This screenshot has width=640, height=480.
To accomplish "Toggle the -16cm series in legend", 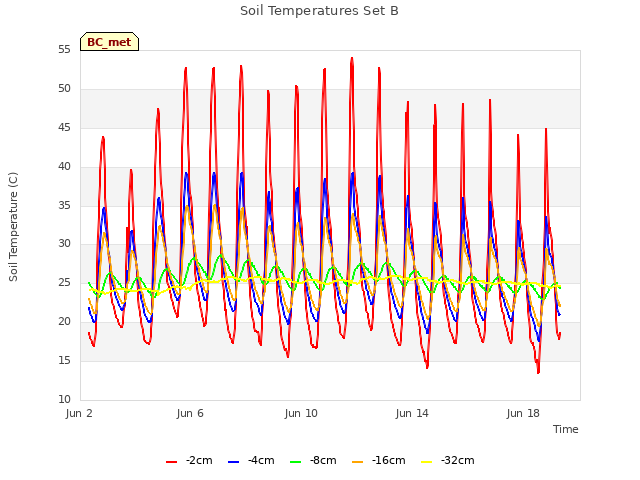I will tap(379, 461).
